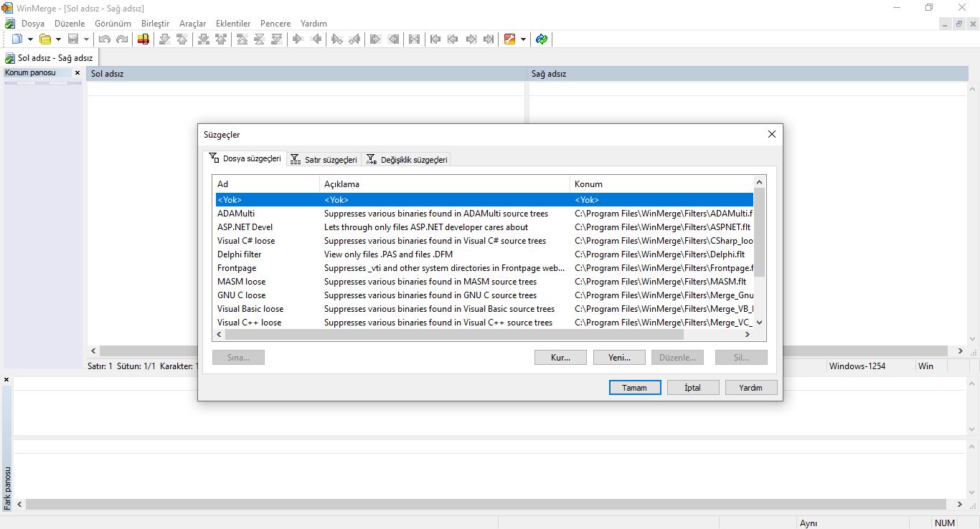This screenshot has height=529, width=980.
Task: Select the Visual Basic loose filter row
Action: 484,309
